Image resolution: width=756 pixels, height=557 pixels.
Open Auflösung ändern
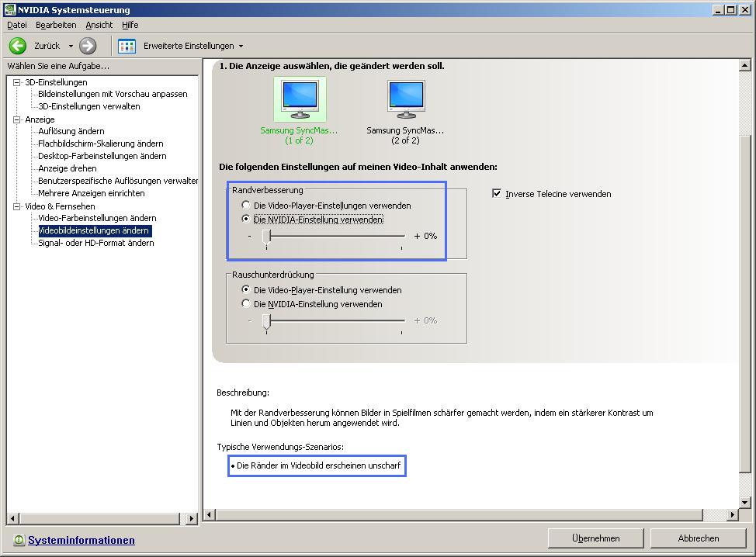pos(71,131)
